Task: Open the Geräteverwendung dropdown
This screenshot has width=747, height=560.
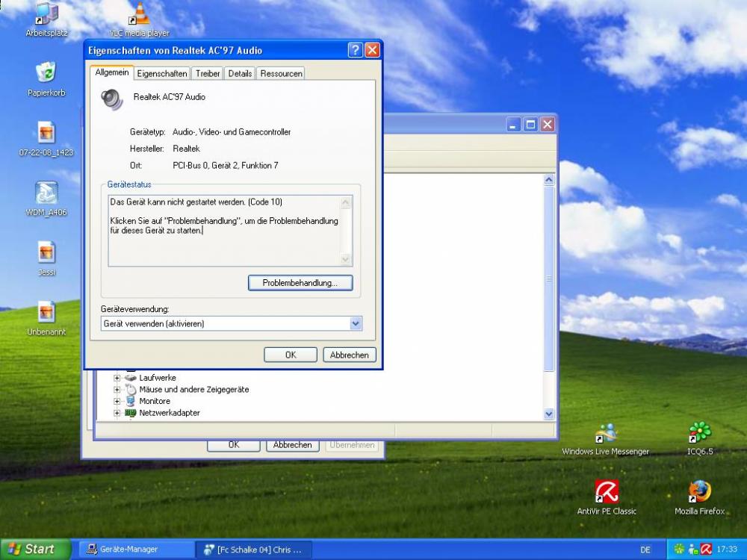Action: (x=356, y=323)
